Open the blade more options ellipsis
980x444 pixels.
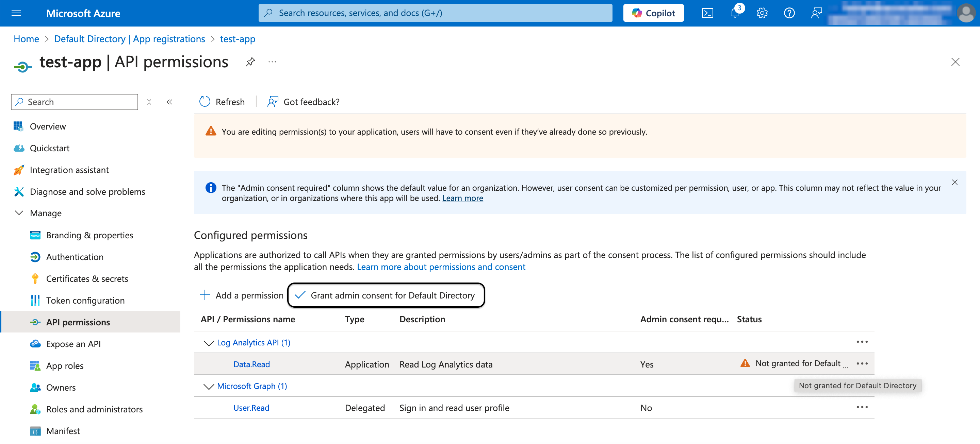(x=272, y=62)
